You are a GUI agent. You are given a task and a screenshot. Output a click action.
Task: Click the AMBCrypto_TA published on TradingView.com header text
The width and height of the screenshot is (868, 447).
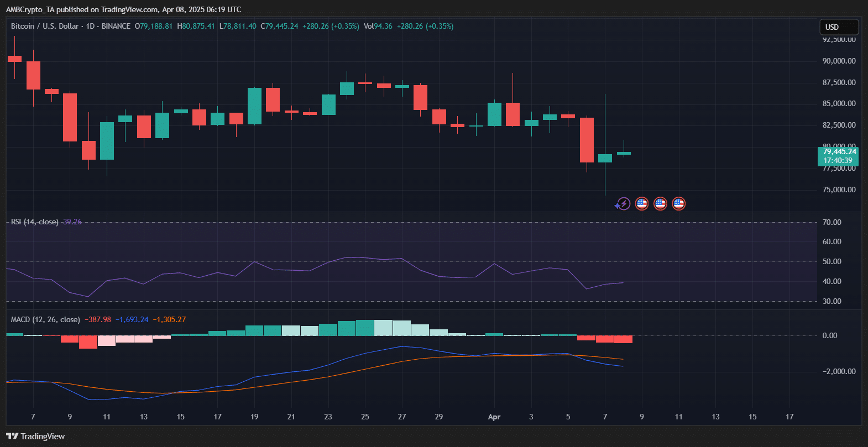[123, 9]
